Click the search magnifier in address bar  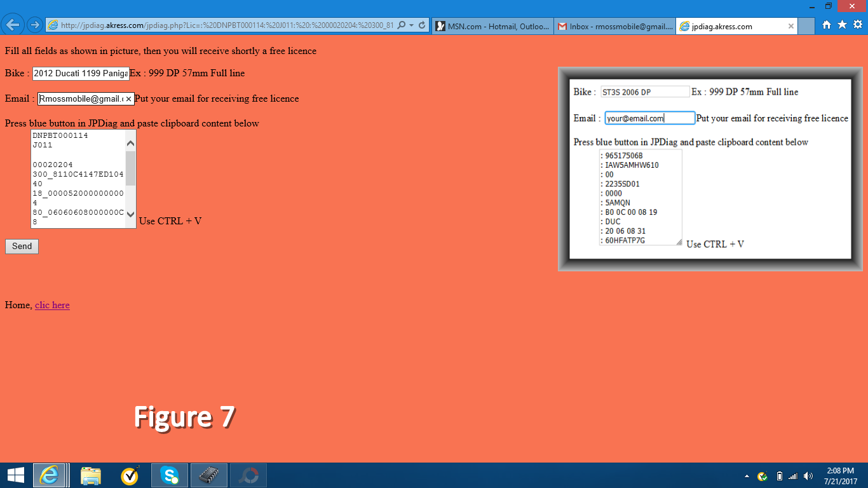[x=401, y=26]
